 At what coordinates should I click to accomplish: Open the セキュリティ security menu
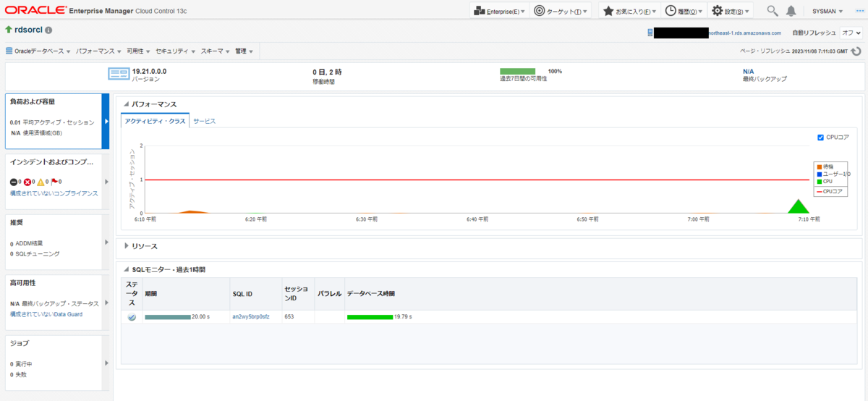176,51
